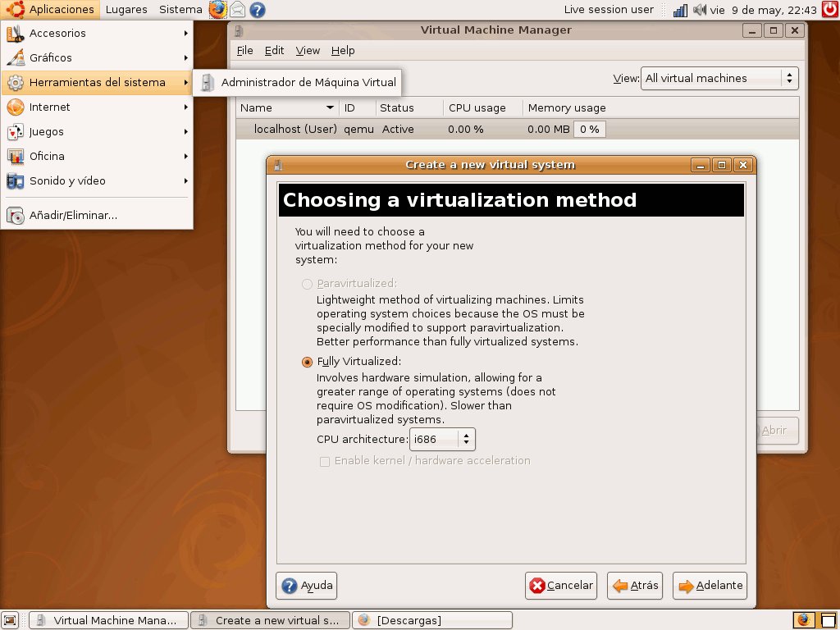Click the Sonido y vídeo film icon
This screenshot has height=630, width=840.
click(15, 181)
